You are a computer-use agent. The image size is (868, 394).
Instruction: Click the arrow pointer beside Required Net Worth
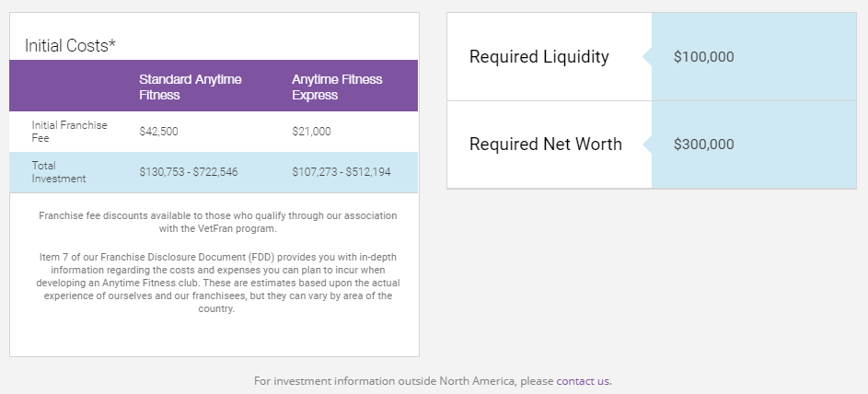click(x=647, y=145)
